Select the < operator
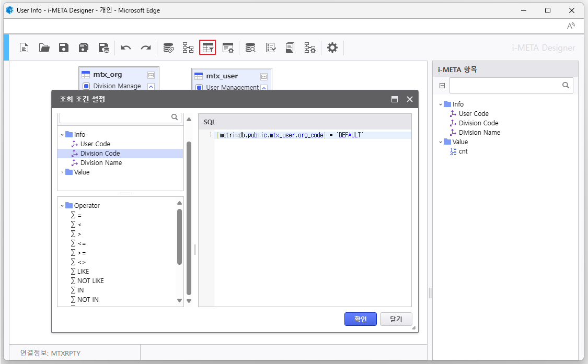This screenshot has height=364, width=588. [76, 225]
